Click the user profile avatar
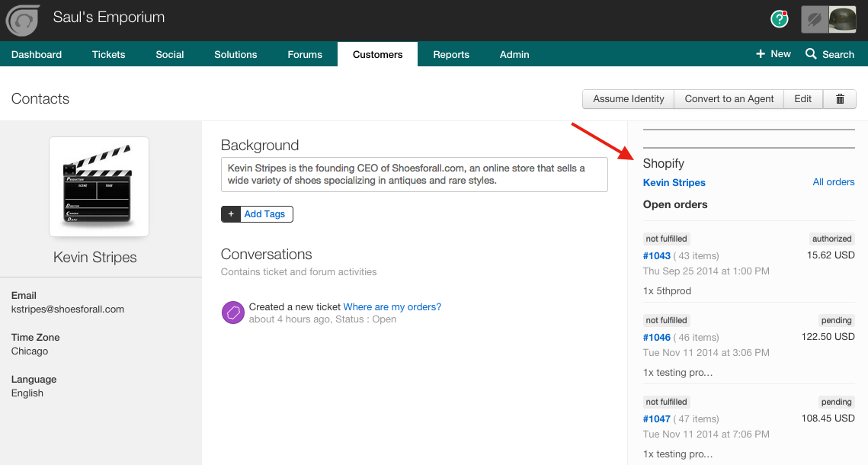The height and width of the screenshot is (465, 868). (842, 20)
